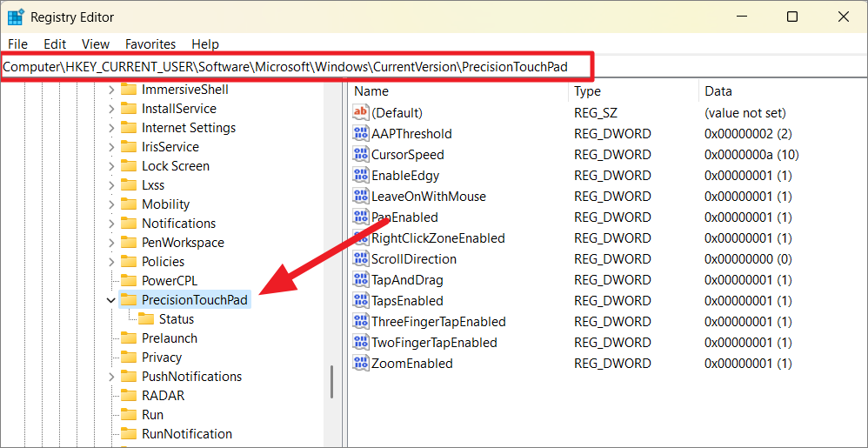Click the ZoomEnabled value icon
868x448 pixels.
(x=361, y=364)
